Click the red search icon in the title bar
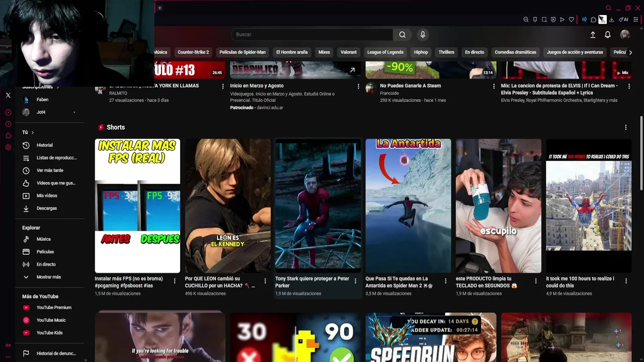The image size is (644, 362). (x=608, y=8)
